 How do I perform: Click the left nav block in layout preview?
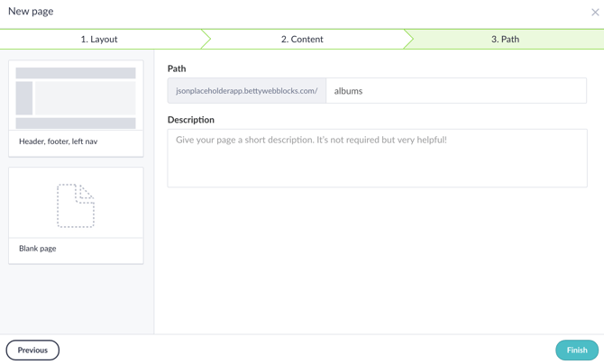(24, 98)
